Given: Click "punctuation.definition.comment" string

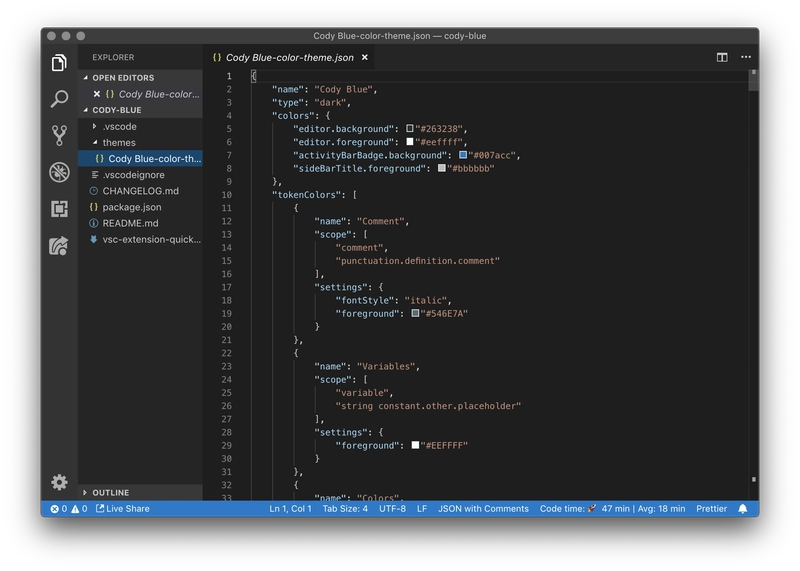Looking at the screenshot, I should point(417,261).
